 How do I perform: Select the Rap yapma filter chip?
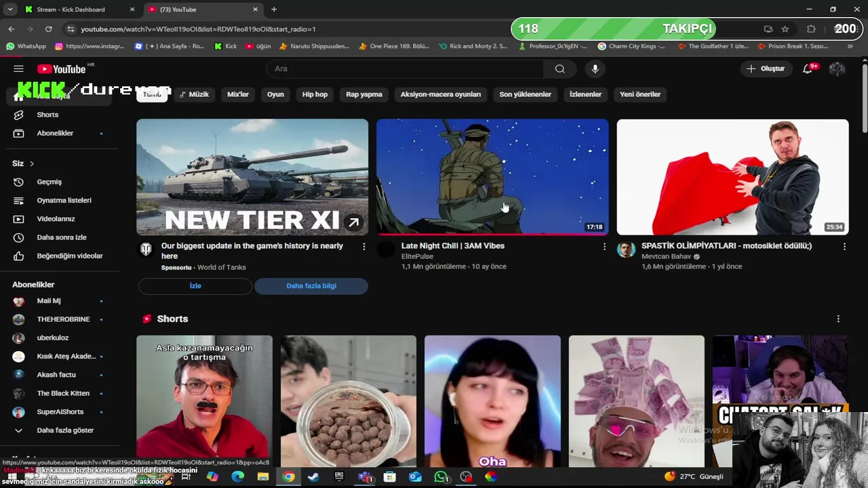(364, 94)
